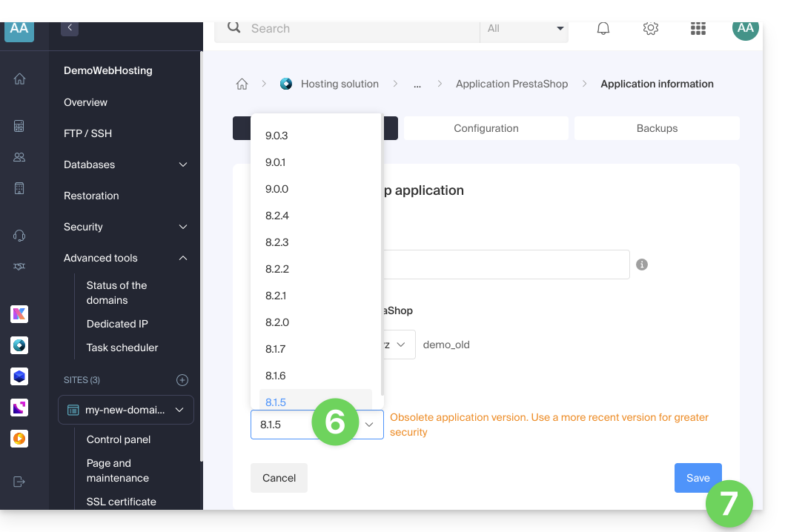Click the logout icon in left rail
The image size is (785, 532).
(x=19, y=482)
